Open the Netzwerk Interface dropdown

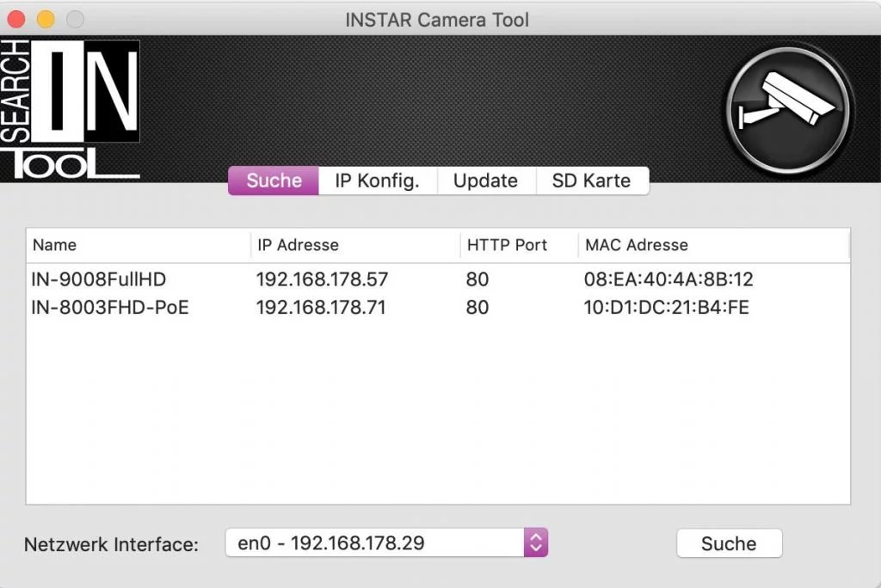[386, 543]
